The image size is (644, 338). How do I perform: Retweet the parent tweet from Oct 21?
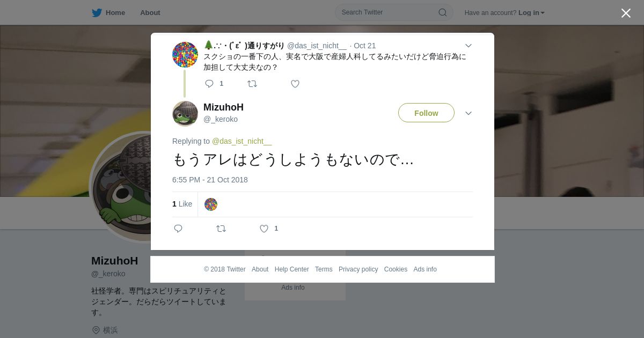pos(252,84)
